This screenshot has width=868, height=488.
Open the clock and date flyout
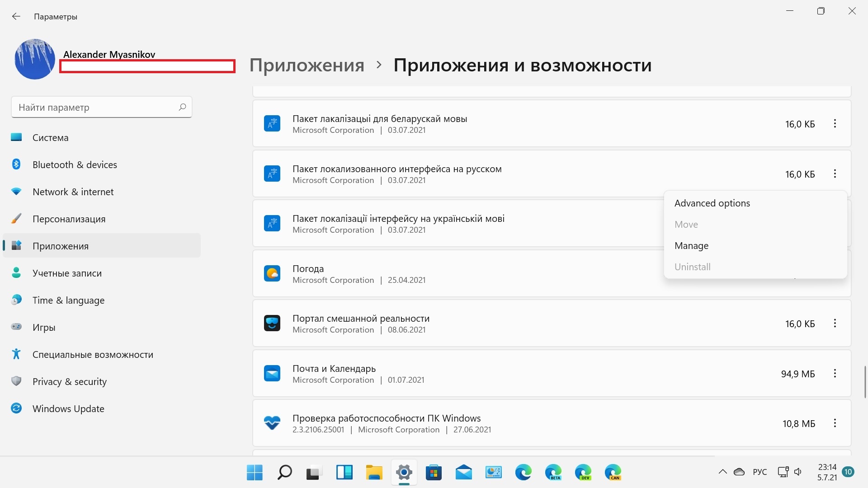(x=827, y=472)
